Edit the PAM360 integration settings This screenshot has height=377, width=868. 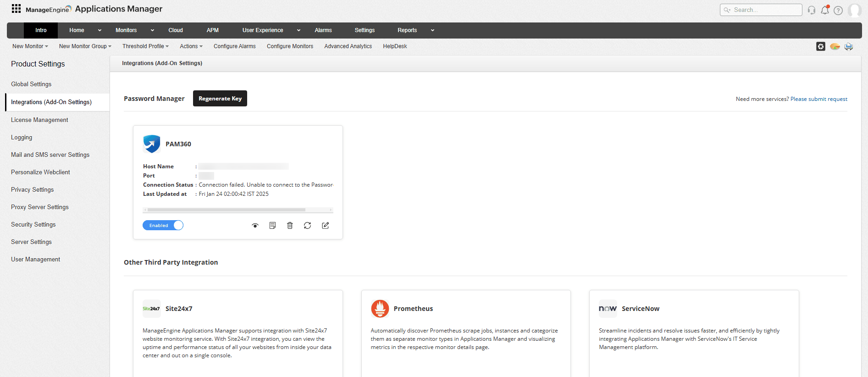tap(326, 226)
